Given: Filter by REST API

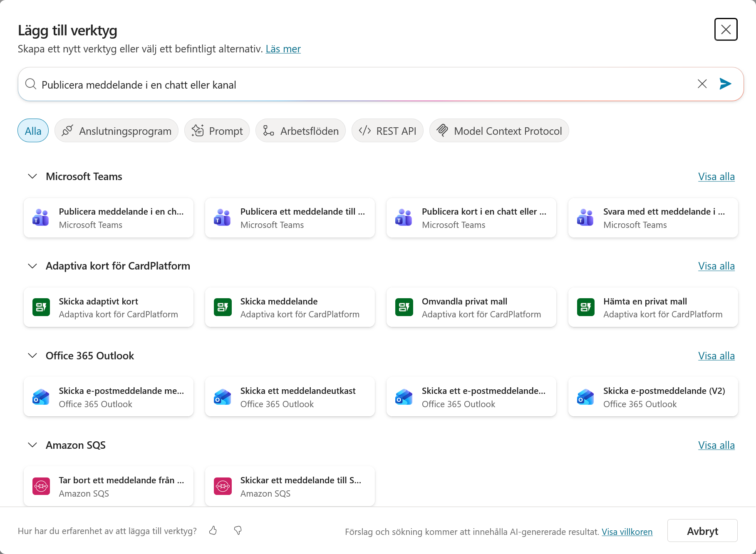Looking at the screenshot, I should 387,131.
